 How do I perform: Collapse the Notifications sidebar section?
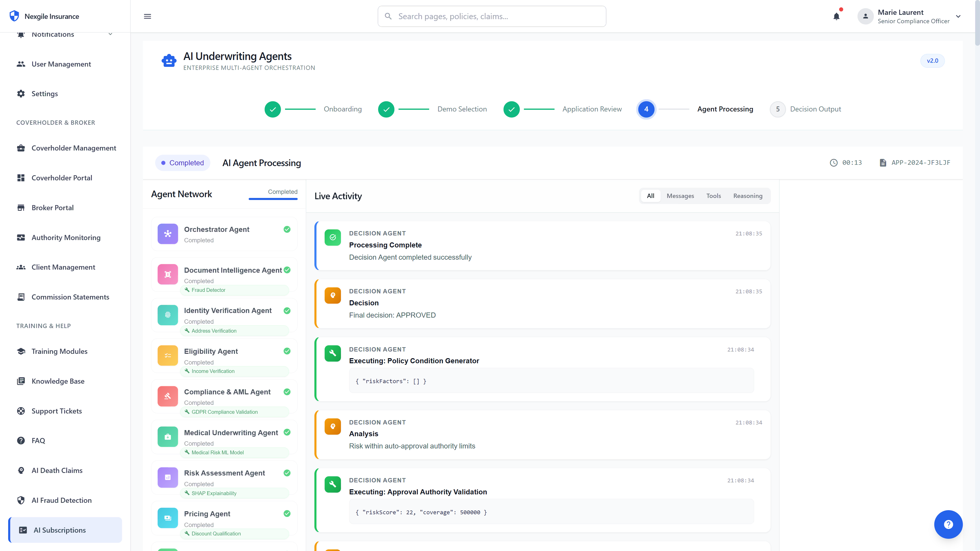pyautogui.click(x=110, y=34)
